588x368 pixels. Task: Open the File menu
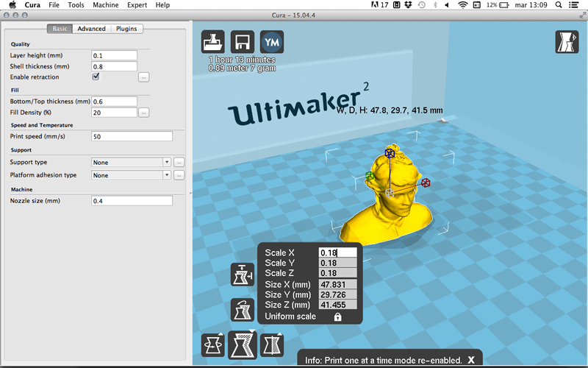[54, 5]
